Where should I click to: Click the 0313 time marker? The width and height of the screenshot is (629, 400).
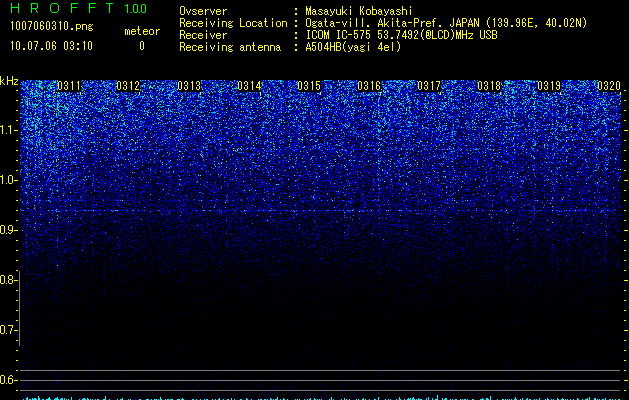click(x=189, y=86)
